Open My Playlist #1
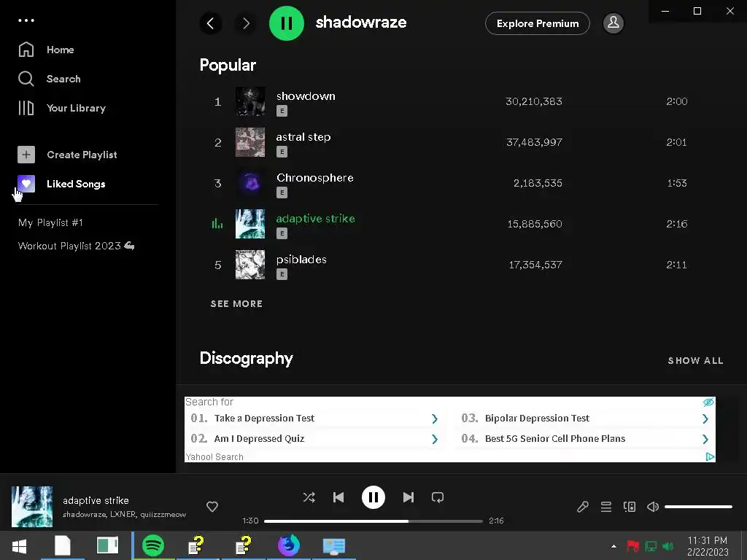747x560 pixels. pyautogui.click(x=50, y=222)
